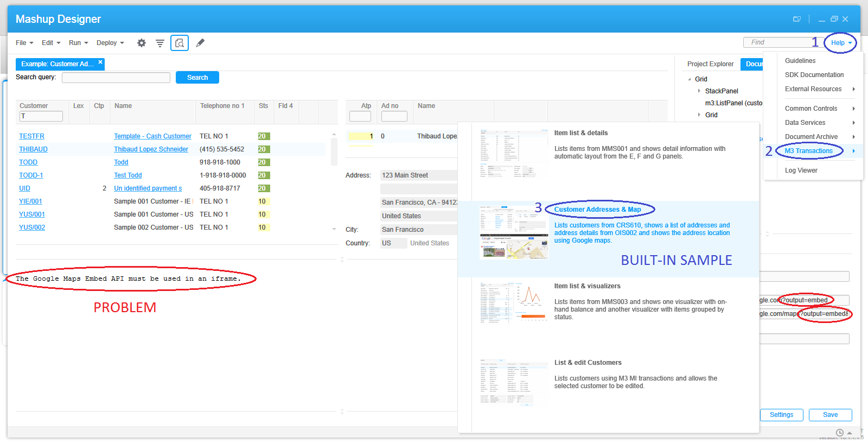
Task: Collapse the top Grid tree node
Action: [x=690, y=79]
